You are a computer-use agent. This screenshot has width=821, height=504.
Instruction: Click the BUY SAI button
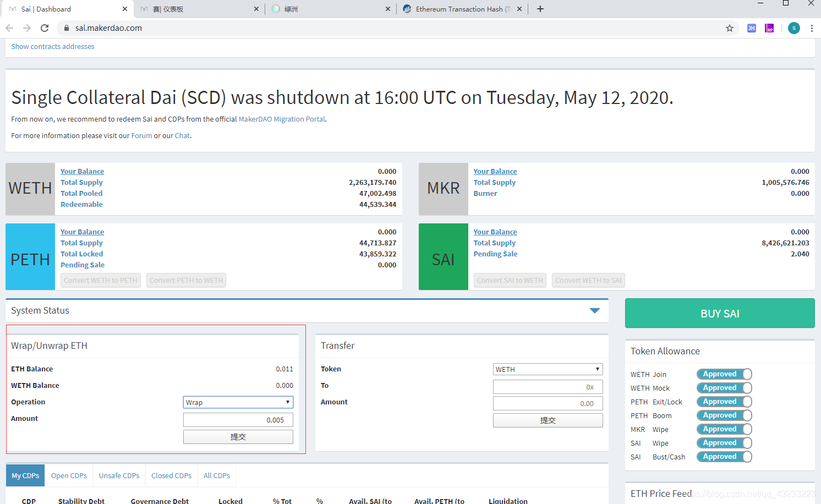(720, 314)
